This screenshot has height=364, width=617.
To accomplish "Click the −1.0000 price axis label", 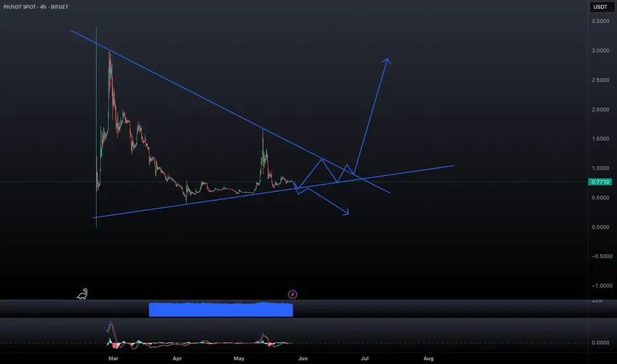I will click(602, 286).
